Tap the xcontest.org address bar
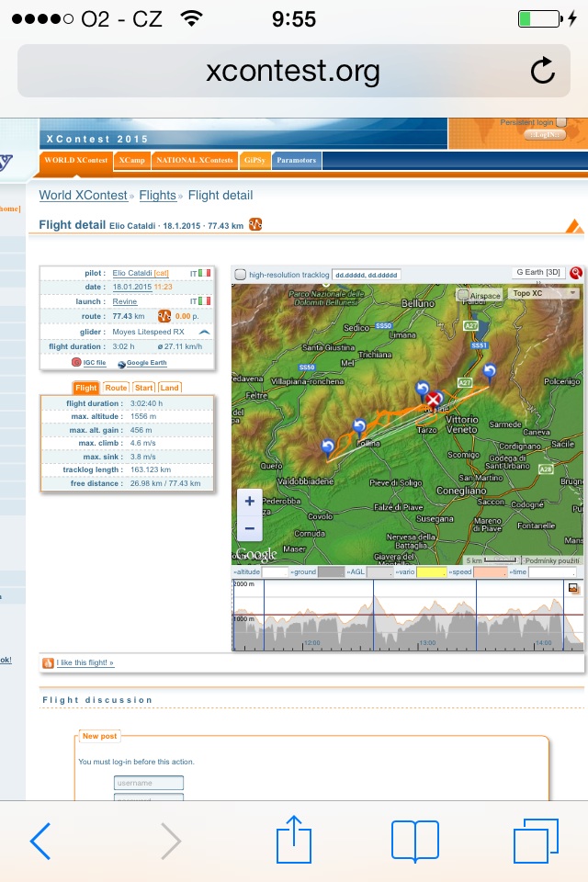This screenshot has width=588, height=882. pyautogui.click(x=294, y=71)
